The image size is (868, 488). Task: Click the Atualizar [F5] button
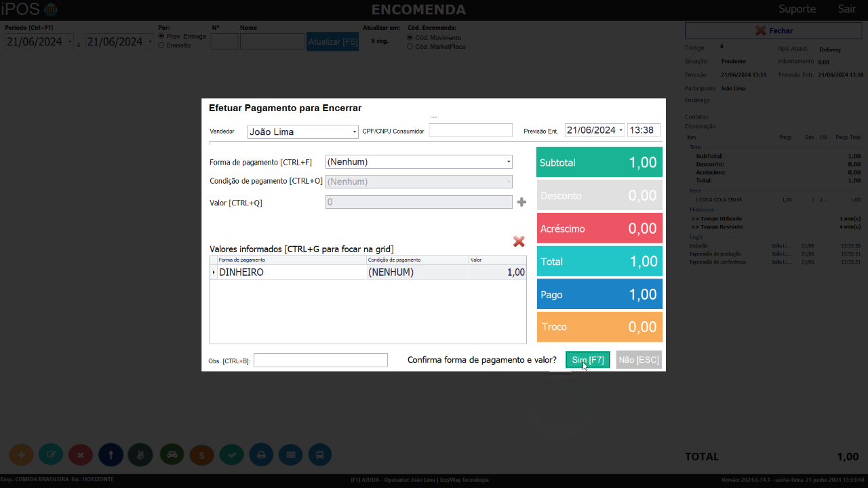(x=332, y=41)
